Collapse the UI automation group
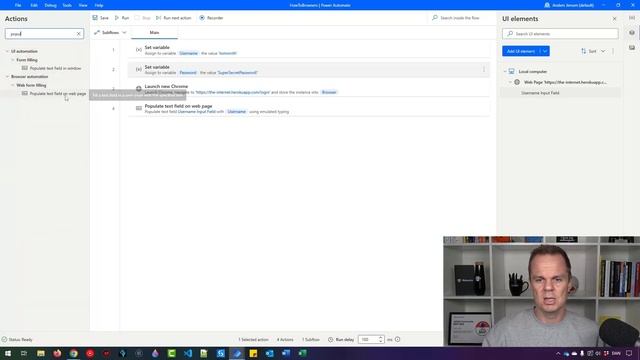Screen dimensions: 640x360 [x=7, y=51]
